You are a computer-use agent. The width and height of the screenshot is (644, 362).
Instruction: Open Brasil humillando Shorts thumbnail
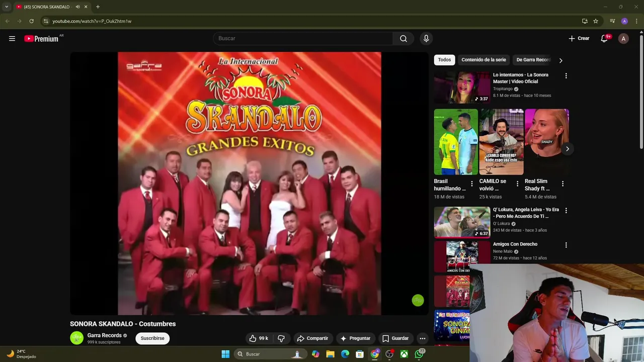point(456,142)
